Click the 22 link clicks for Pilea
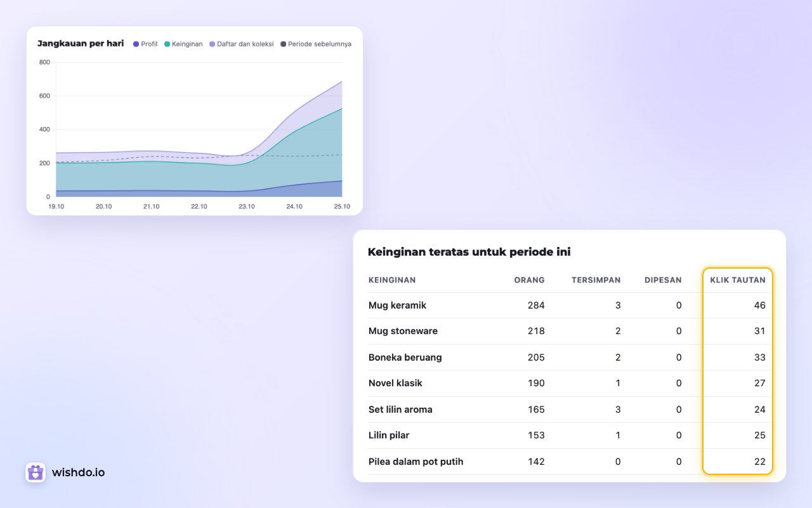Screen dimensions: 812x508 [760, 462]
